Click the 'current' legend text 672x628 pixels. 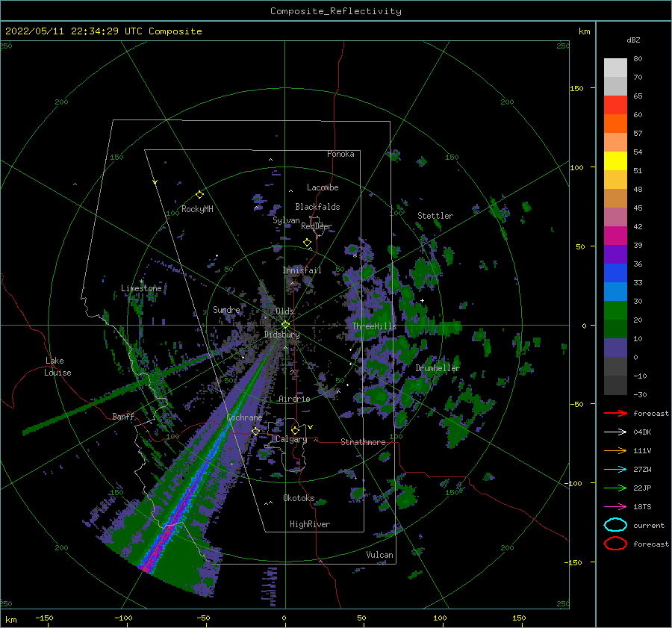[x=649, y=525]
